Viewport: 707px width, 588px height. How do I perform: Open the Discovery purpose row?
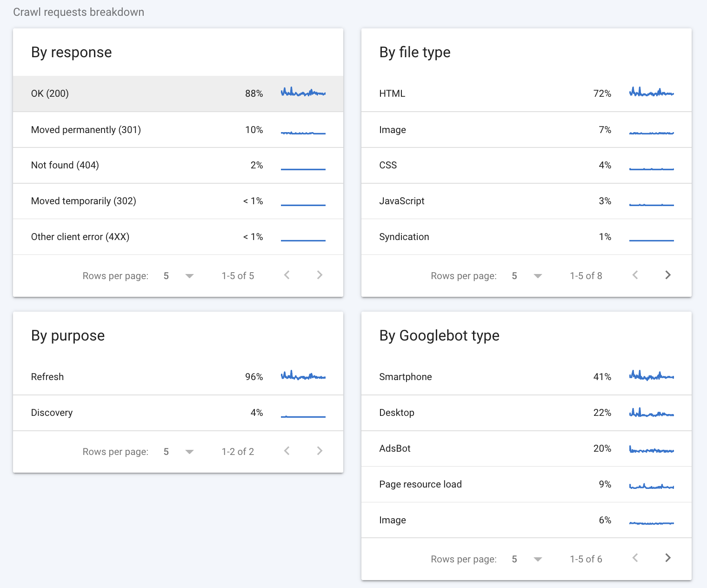(178, 413)
